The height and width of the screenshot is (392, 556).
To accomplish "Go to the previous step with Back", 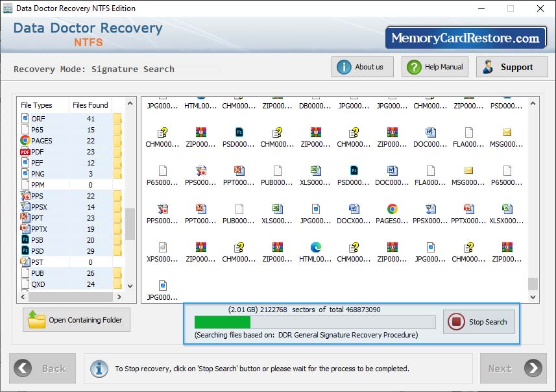I will [43, 368].
